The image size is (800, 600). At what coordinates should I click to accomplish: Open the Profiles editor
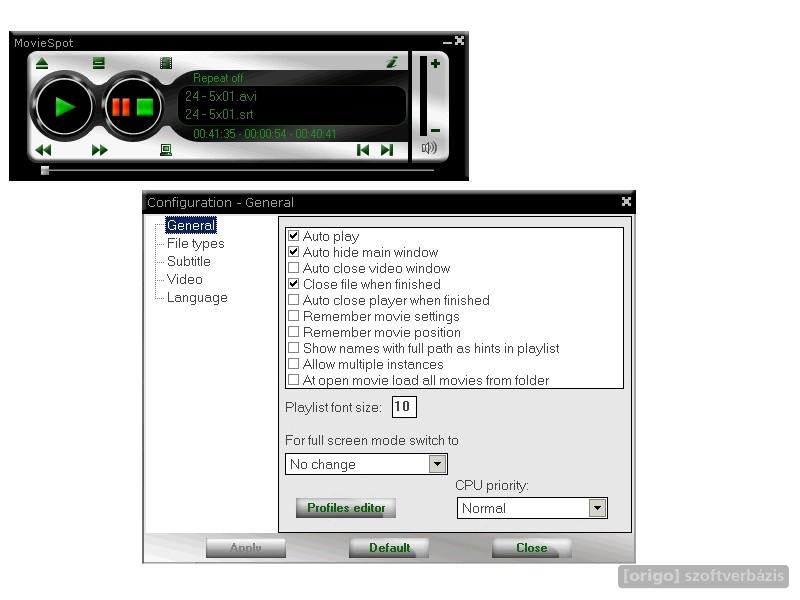click(x=346, y=508)
